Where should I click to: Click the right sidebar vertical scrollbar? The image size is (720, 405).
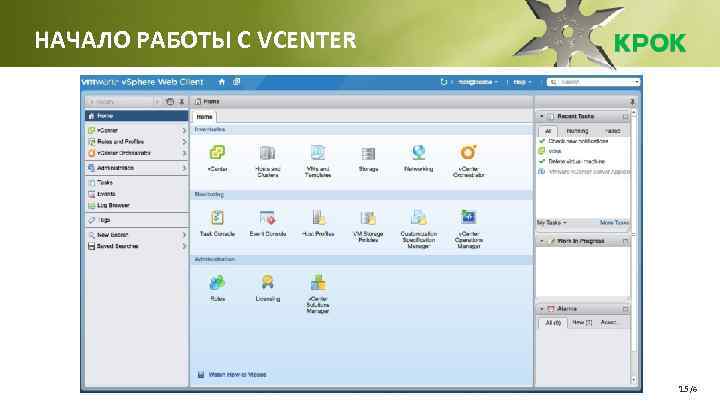tap(634, 248)
